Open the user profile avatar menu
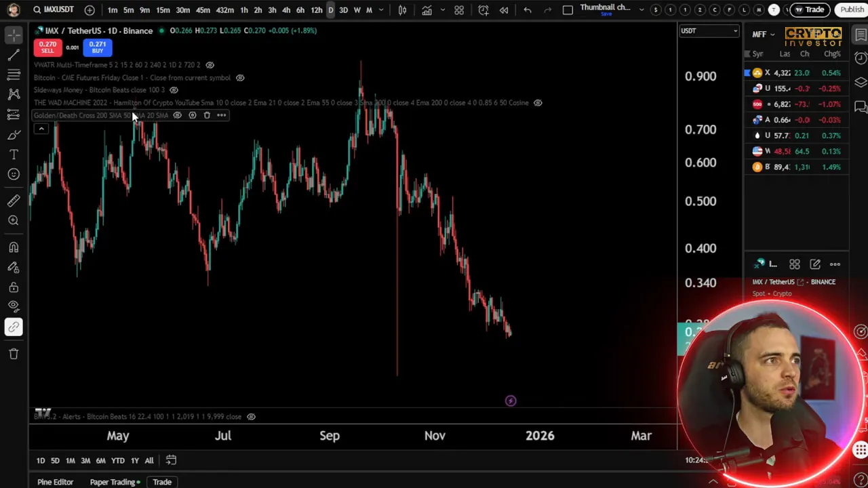The height and width of the screenshot is (488, 868). tap(14, 9)
